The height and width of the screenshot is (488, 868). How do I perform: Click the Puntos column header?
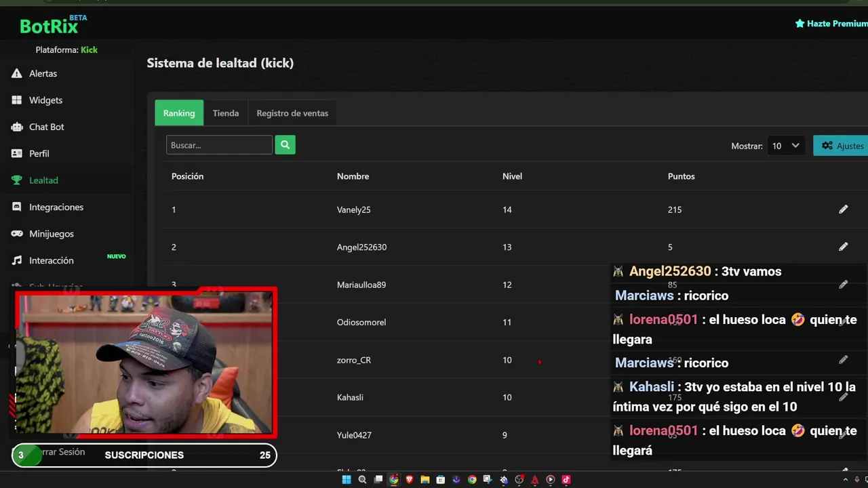(x=681, y=176)
